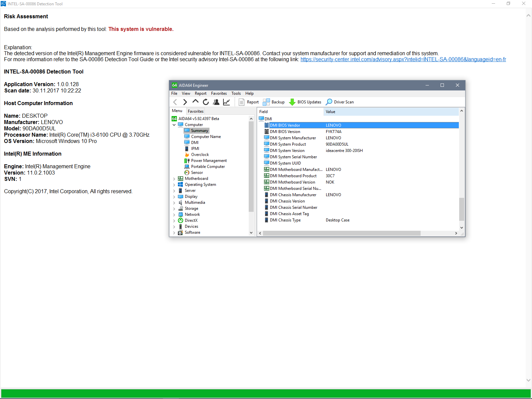Image resolution: width=532 pixels, height=399 pixels.
Task: Go forward with the AIDA64 right arrow
Action: 185,102
